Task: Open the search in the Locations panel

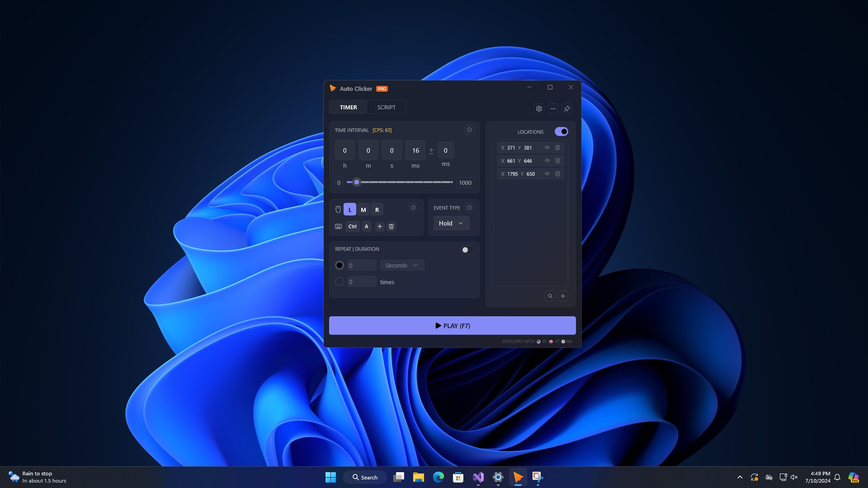Action: (550, 296)
